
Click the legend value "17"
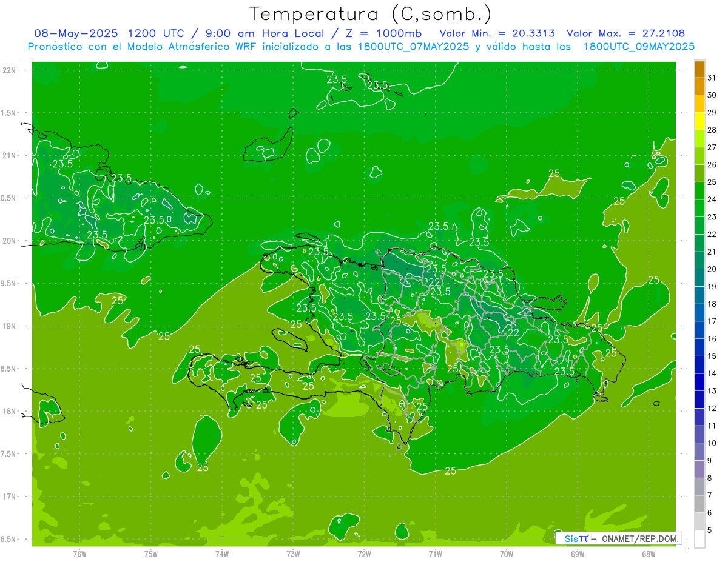click(712, 321)
